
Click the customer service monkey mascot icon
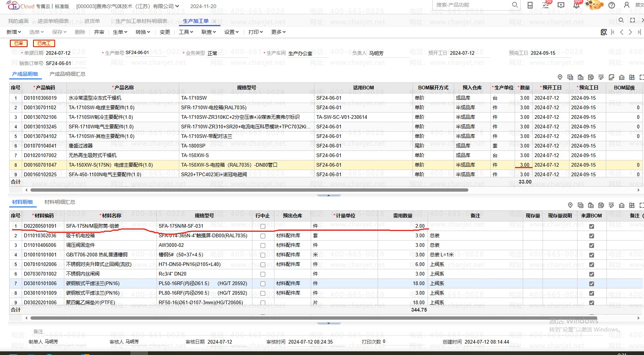pos(594,5)
